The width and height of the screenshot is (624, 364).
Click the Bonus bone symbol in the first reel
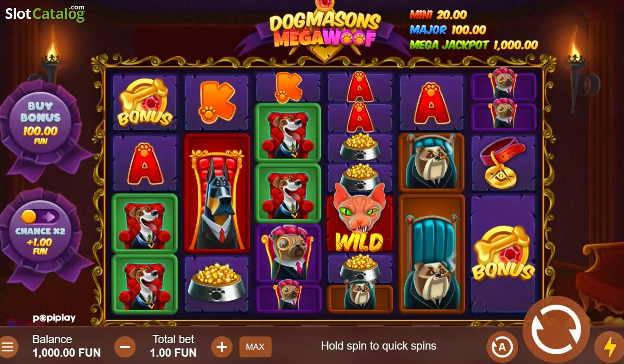pyautogui.click(x=145, y=102)
